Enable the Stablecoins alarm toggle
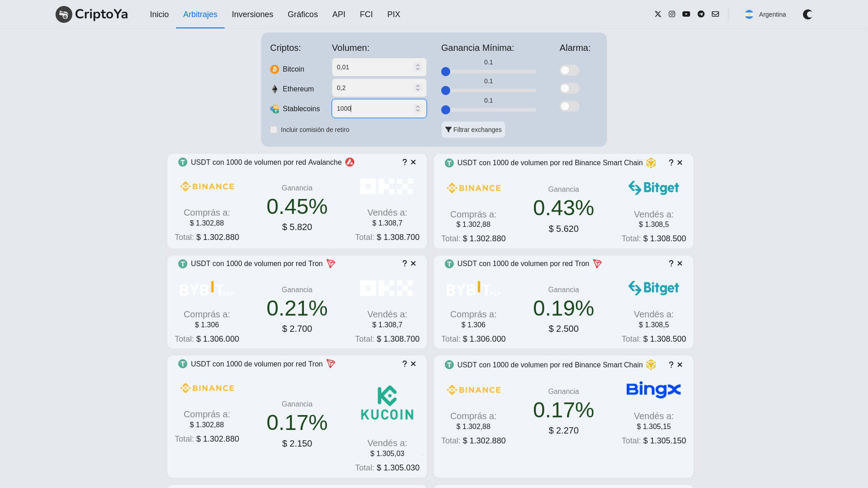This screenshot has width=868, height=488. coord(569,106)
